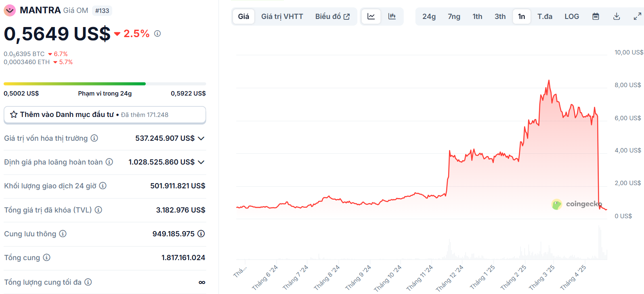Expand the fully diluted valuation chevron
644x294 pixels.
201,162
